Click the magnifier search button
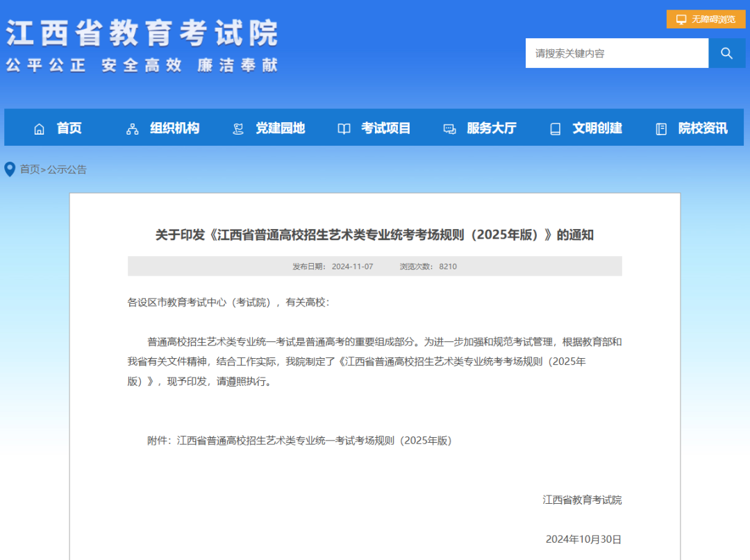 pos(726,53)
